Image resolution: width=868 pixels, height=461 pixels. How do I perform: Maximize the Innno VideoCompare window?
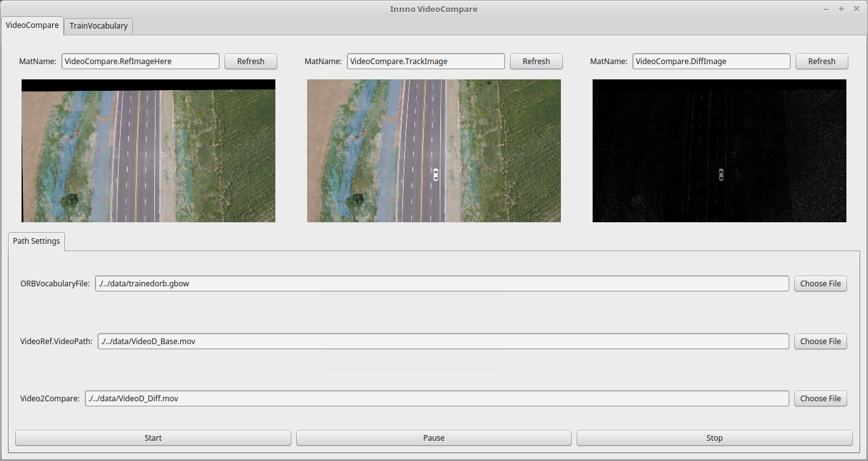pyautogui.click(x=841, y=9)
